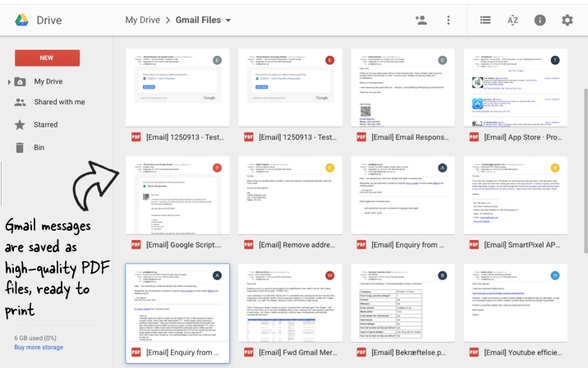The height and width of the screenshot is (368, 588).
Task: Select the Bekræftelse thumbnail with table
Action: click(402, 303)
